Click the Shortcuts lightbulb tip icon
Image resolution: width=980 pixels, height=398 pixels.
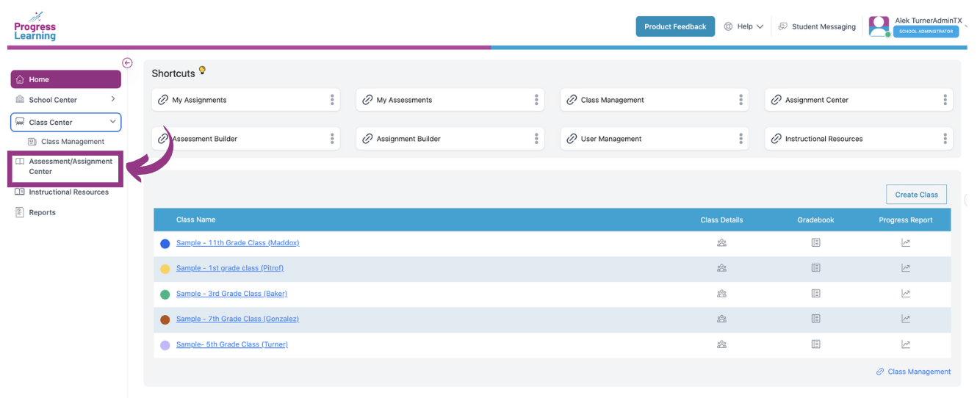pyautogui.click(x=202, y=70)
